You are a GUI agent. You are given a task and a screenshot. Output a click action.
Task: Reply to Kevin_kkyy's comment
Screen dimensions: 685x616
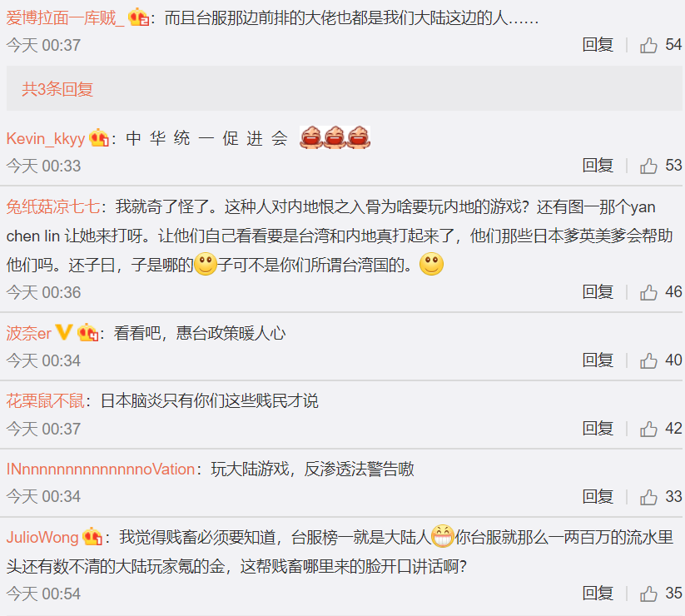(x=598, y=166)
